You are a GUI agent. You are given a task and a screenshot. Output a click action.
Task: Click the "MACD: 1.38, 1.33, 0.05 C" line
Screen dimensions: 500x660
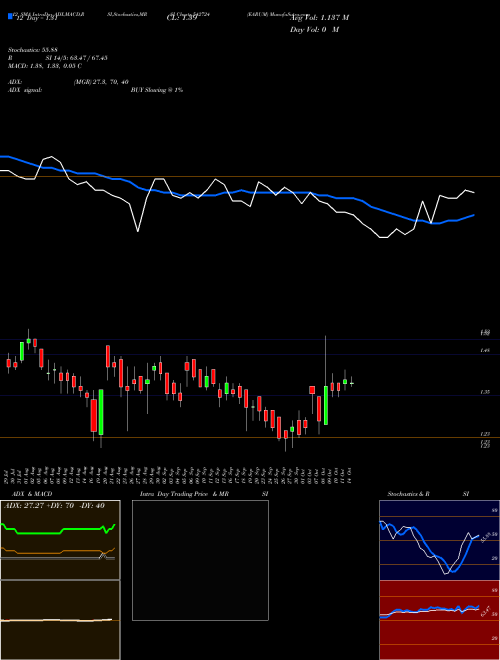[45, 66]
